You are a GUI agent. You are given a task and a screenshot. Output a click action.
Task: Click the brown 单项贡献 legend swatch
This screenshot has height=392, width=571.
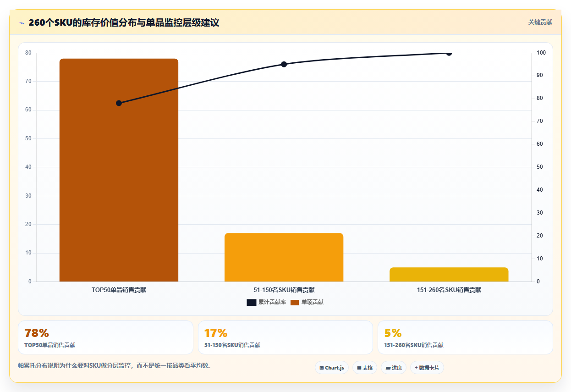(295, 302)
